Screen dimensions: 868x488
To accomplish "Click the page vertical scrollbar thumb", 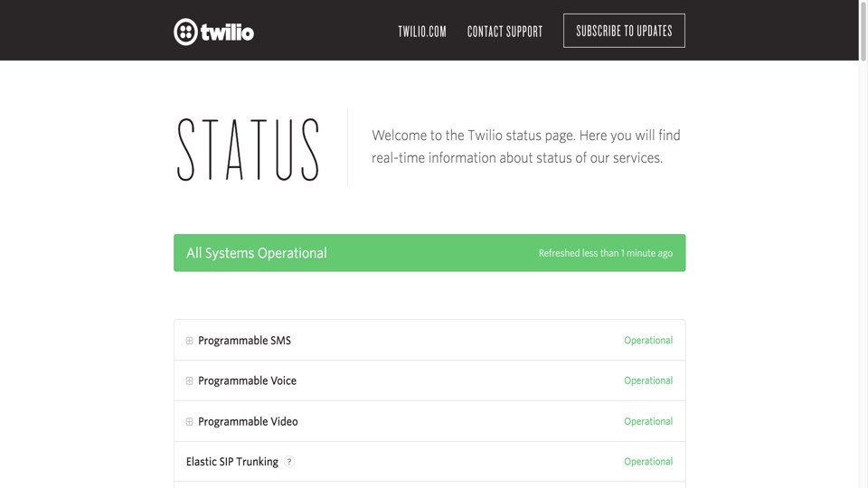I will click(x=863, y=31).
